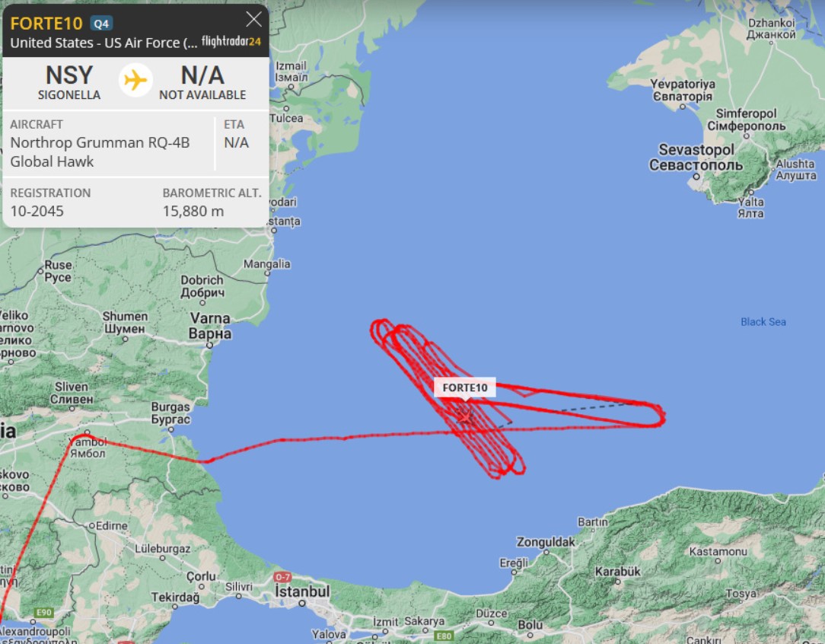The height and width of the screenshot is (644, 825).
Task: Click the FORTE10 callsign in panel header
Action: [46, 24]
